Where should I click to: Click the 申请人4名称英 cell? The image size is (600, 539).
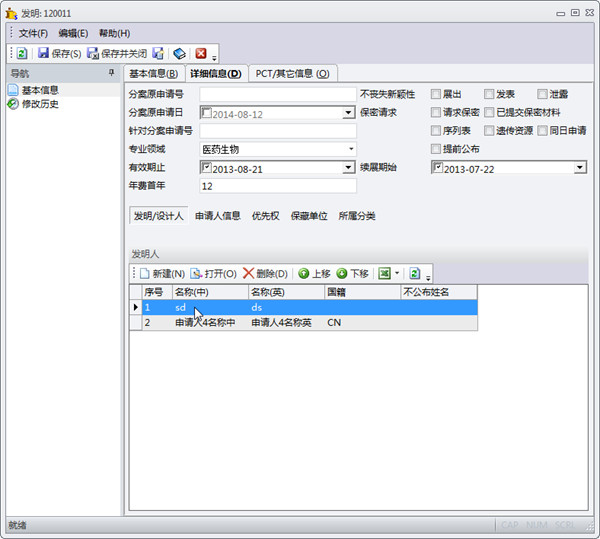[287, 323]
